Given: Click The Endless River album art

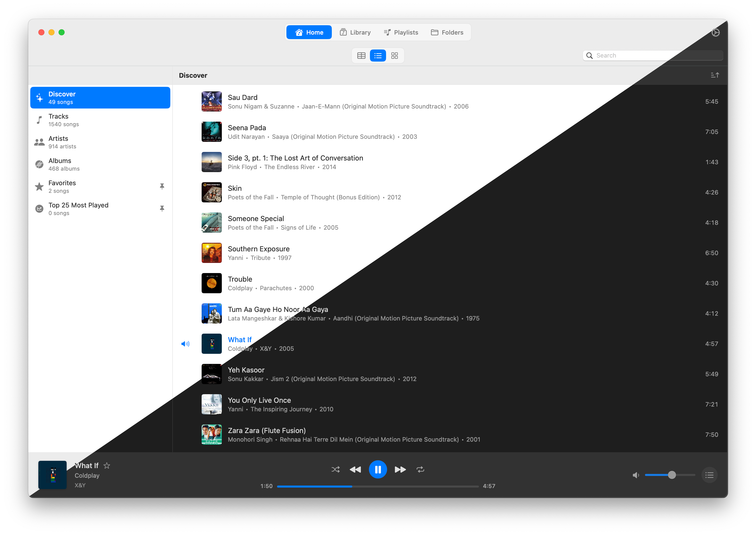Looking at the screenshot, I should tap(211, 162).
